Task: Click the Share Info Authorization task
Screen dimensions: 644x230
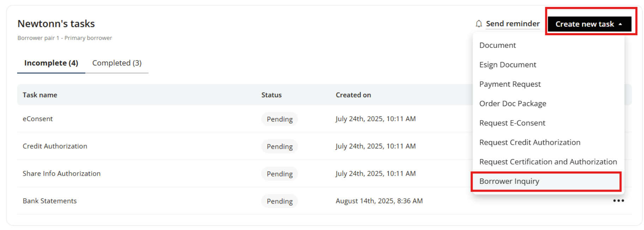Action: pos(61,174)
